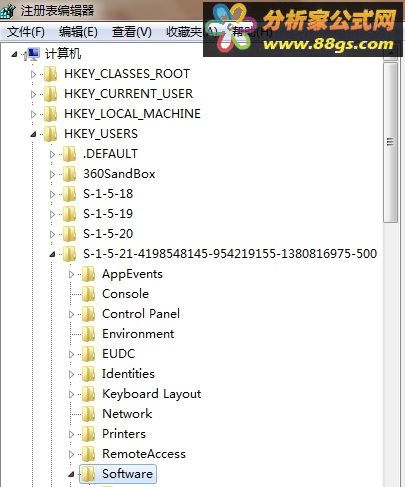Screen dimensions: 405x487
Task: Collapse the Software key arrow
Action: click(71, 475)
